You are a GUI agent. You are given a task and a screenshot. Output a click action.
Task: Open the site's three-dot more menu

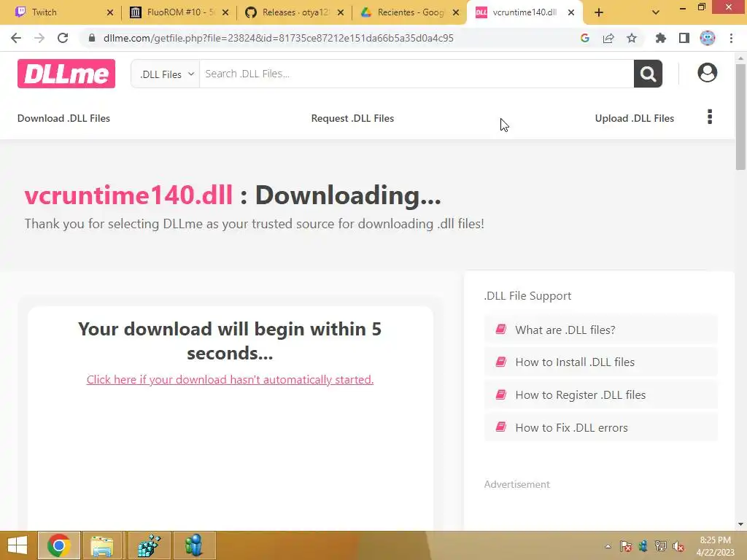pos(710,117)
